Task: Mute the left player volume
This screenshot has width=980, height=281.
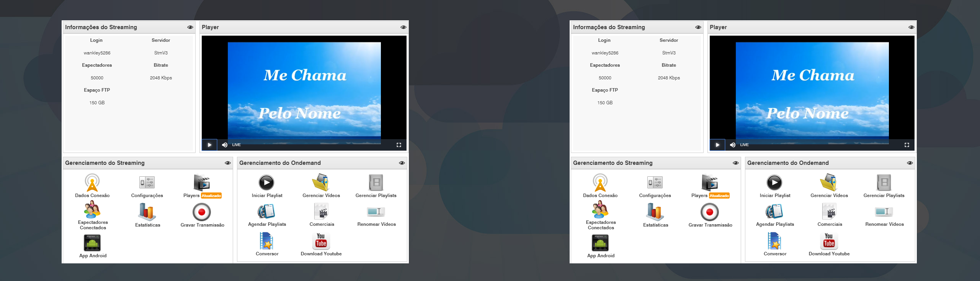Action: point(225,145)
